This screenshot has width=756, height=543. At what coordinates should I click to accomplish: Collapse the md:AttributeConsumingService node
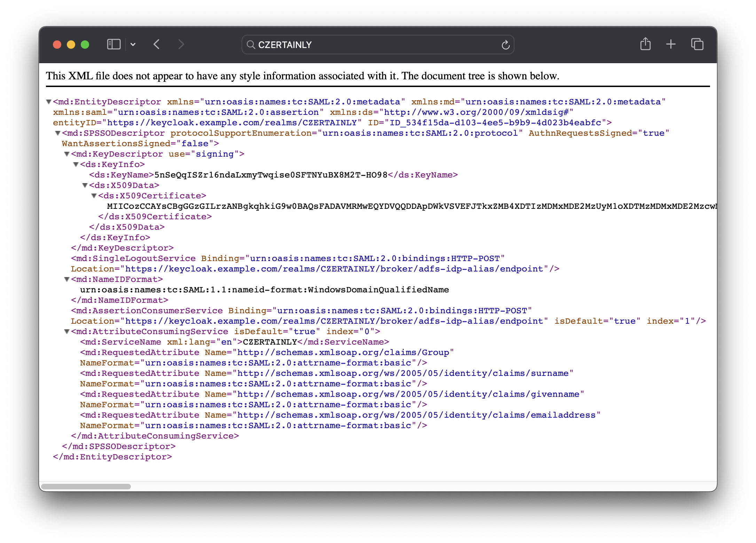pos(66,331)
